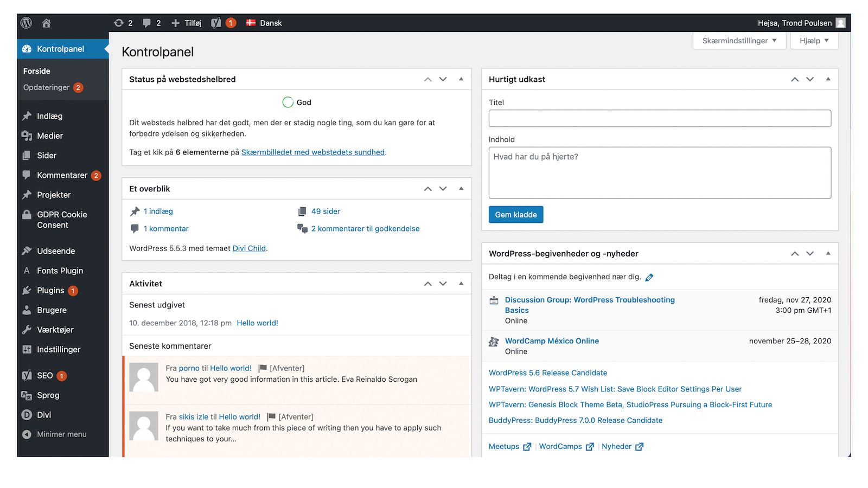Click the Gem kladde button
The height and width of the screenshot is (488, 868).
[x=515, y=214]
